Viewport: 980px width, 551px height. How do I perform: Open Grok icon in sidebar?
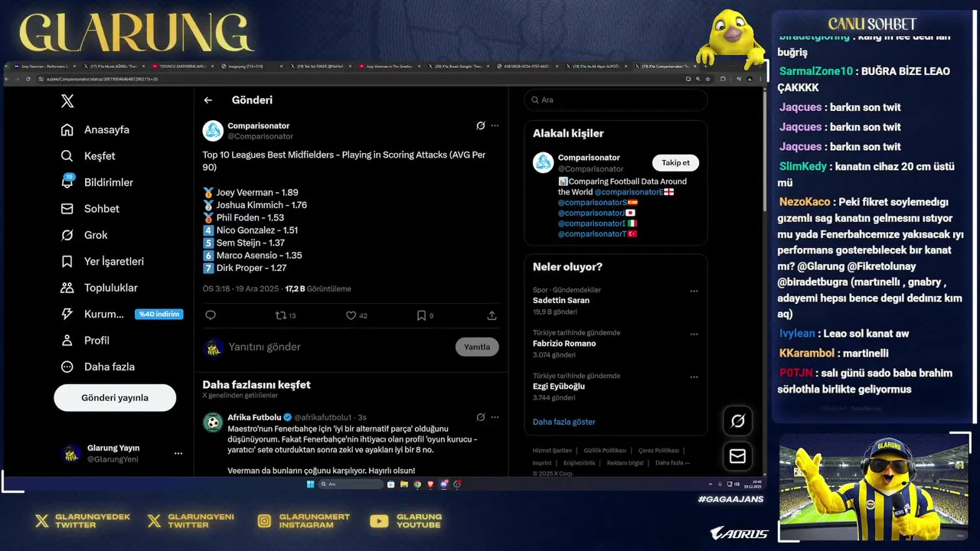pos(67,235)
